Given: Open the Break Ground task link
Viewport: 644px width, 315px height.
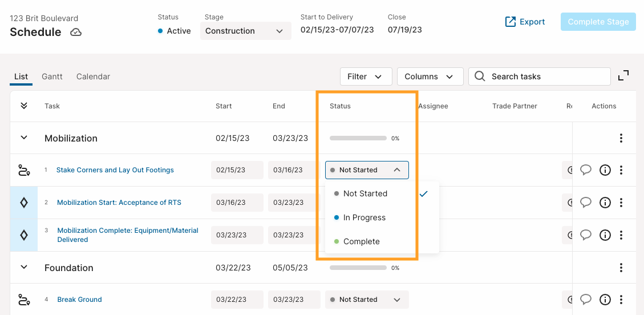Looking at the screenshot, I should click(x=79, y=300).
